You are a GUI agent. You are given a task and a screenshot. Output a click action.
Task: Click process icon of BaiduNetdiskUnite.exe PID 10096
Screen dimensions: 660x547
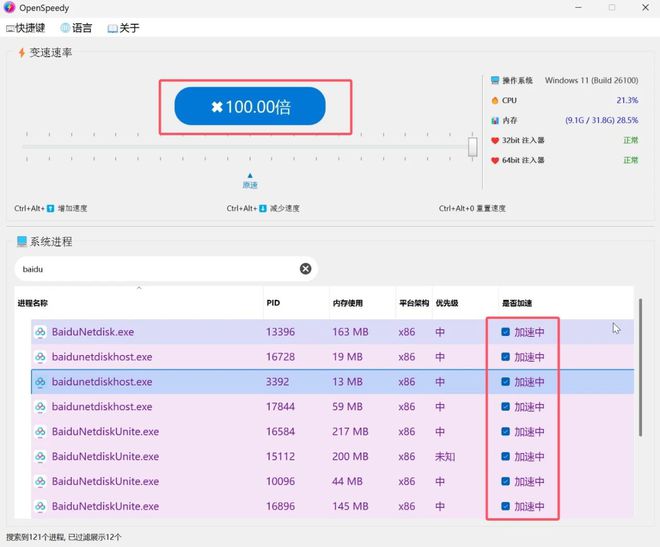pos(40,481)
